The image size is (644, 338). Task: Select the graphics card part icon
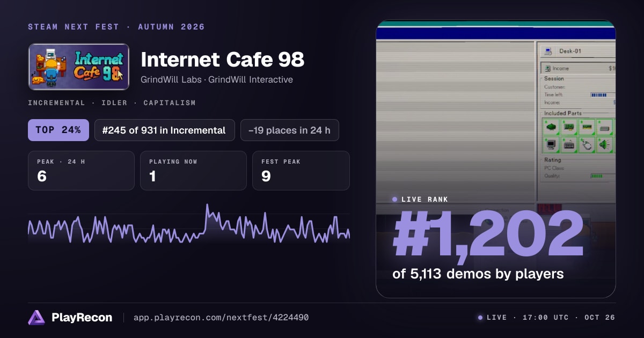click(x=569, y=127)
